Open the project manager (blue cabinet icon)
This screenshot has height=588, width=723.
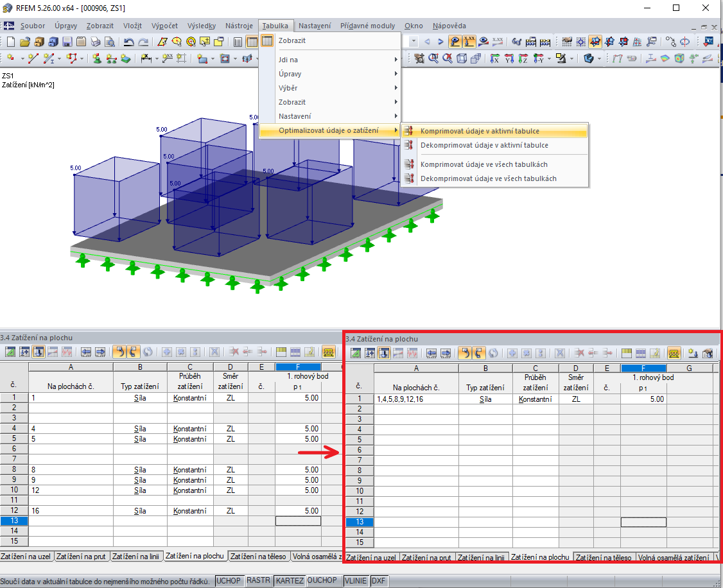(x=53, y=42)
